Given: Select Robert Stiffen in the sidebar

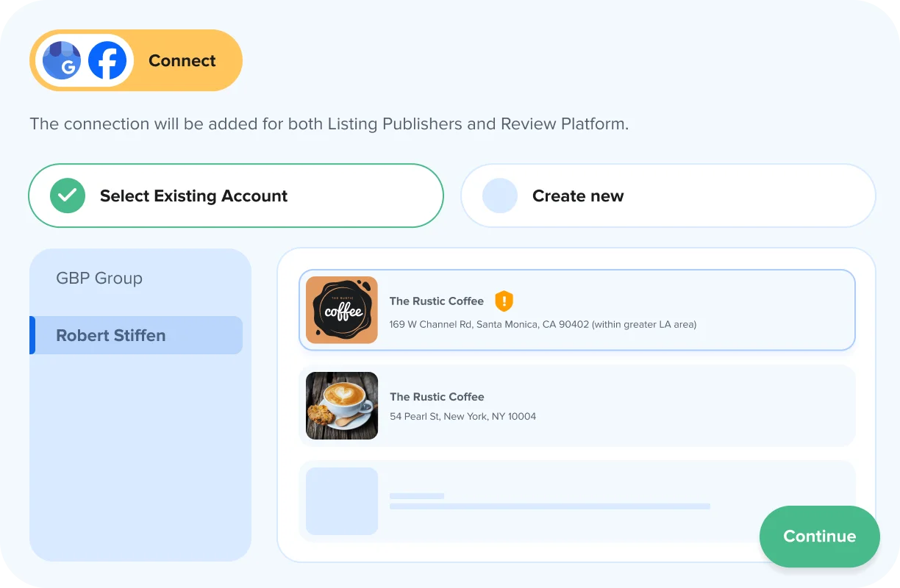Looking at the screenshot, I should click(111, 335).
